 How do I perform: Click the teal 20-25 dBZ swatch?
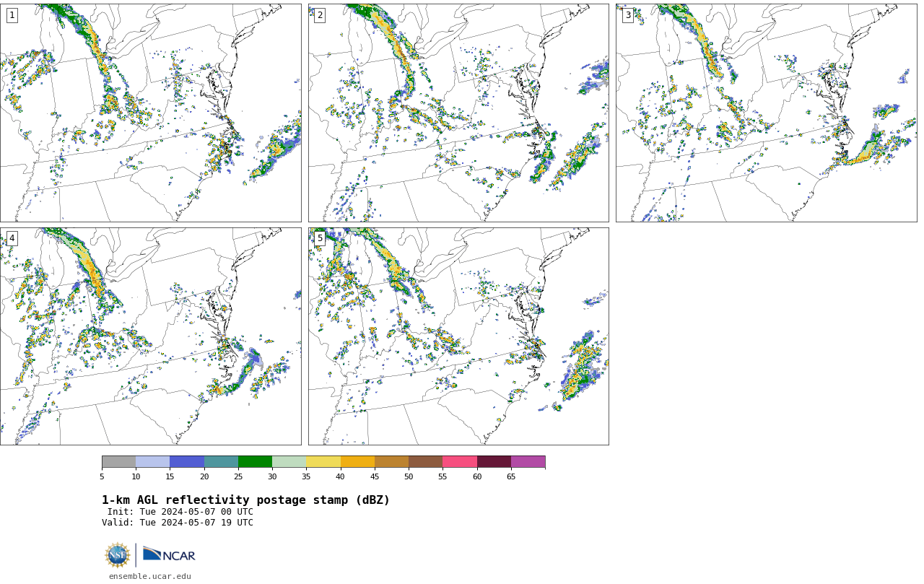(221, 462)
